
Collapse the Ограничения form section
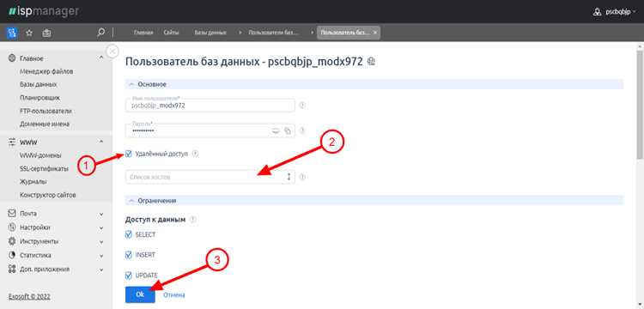pos(131,201)
